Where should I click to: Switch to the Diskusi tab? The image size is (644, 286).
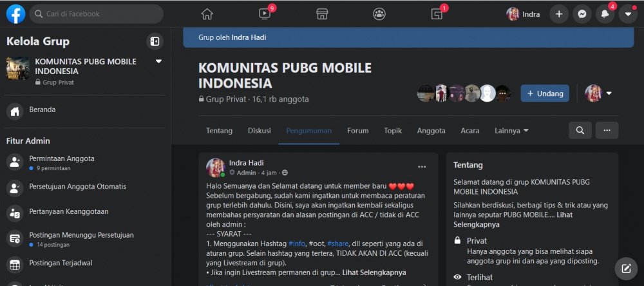click(x=259, y=131)
